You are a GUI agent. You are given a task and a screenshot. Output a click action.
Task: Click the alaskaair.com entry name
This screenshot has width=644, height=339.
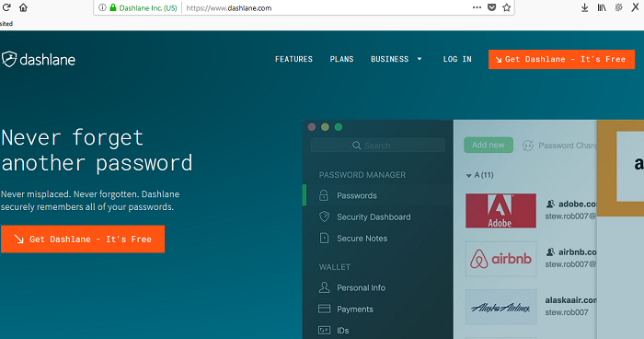pos(571,300)
